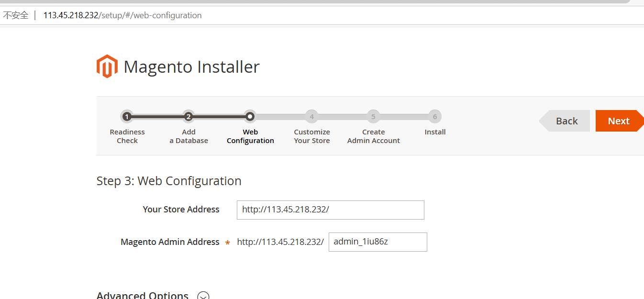The height and width of the screenshot is (299, 644).
Task: Focus the Your Store Address field
Action: [x=331, y=210]
